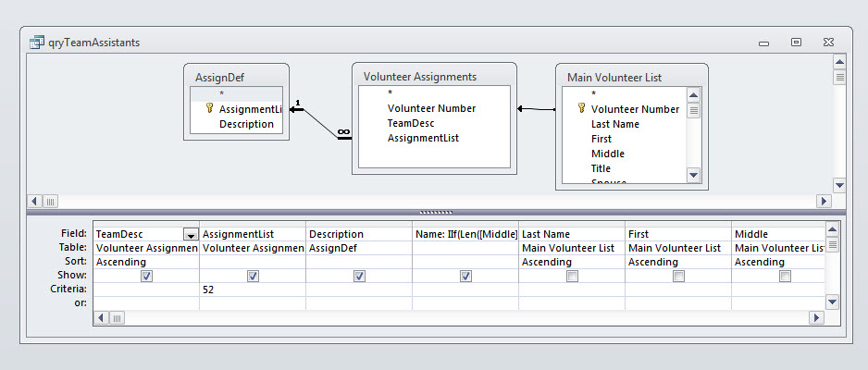Enable Show checkbox for Middle column
This screenshot has height=370, width=868.
point(785,276)
